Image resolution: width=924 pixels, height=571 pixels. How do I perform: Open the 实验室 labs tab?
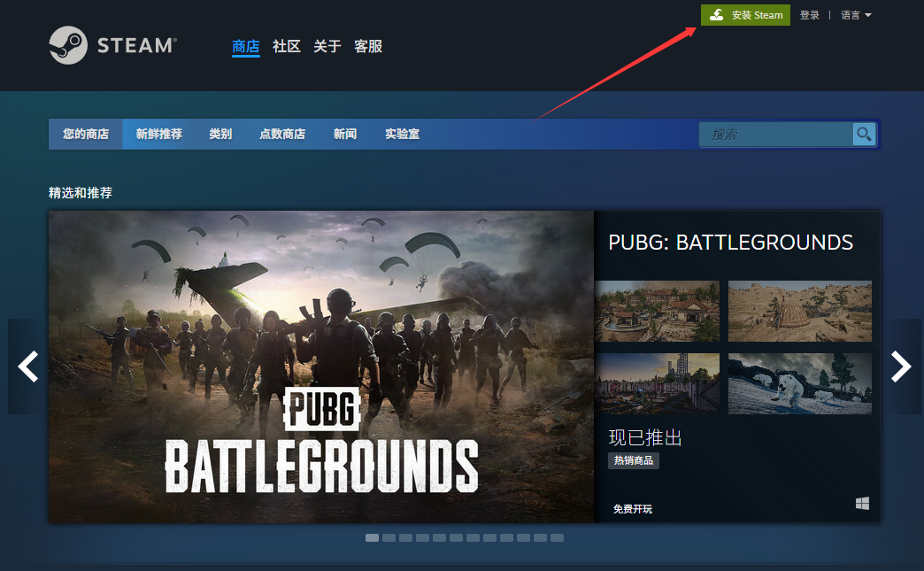pyautogui.click(x=403, y=135)
